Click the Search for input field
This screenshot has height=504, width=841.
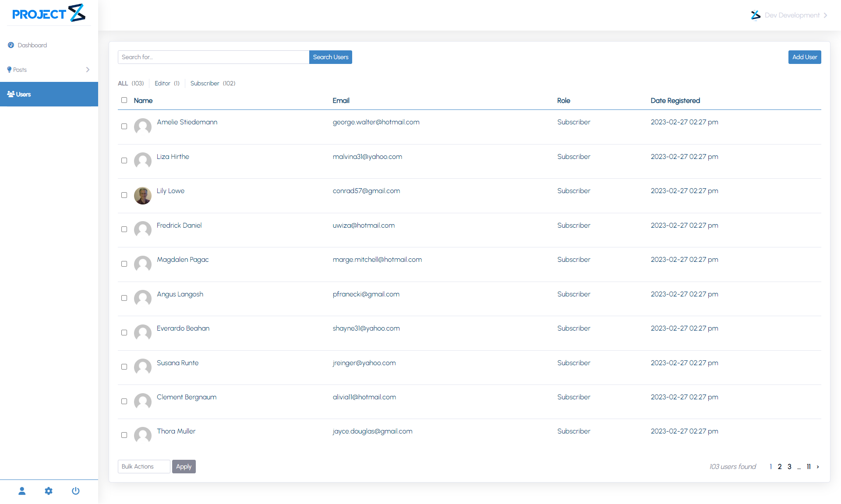coord(213,57)
